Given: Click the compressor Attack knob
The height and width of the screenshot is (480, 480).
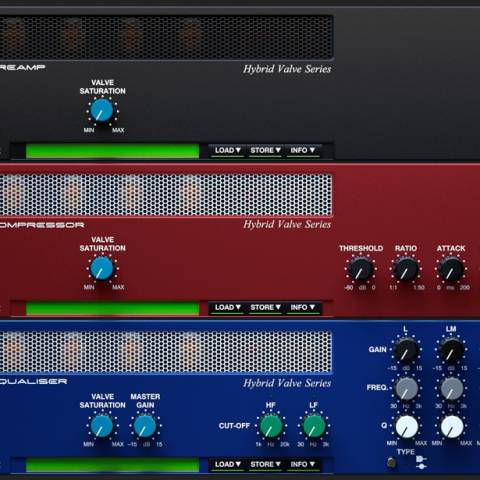Looking at the screenshot, I should click(451, 269).
